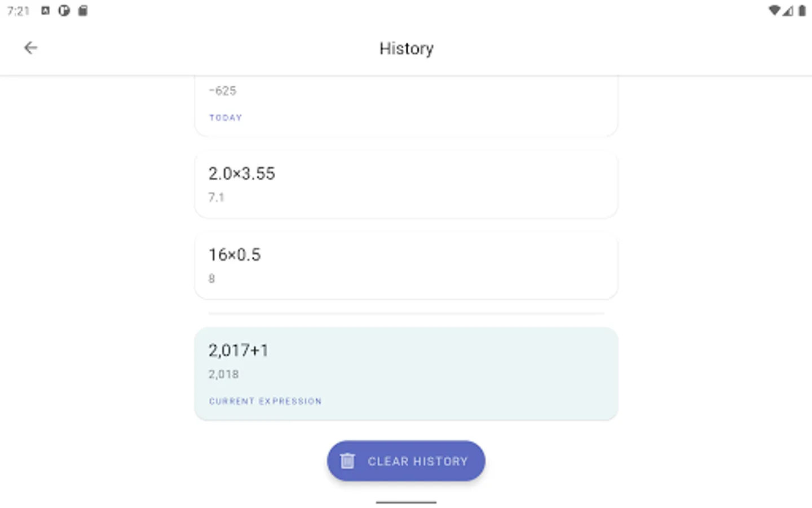Select the 16×0.5 expression text
This screenshot has width=812, height=508.
235,255
